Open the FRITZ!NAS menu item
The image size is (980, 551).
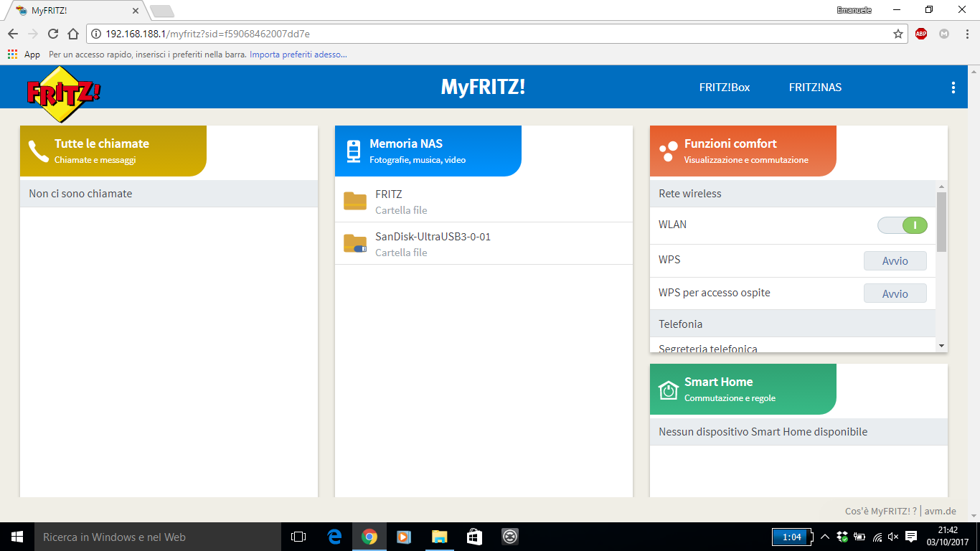[x=815, y=88]
